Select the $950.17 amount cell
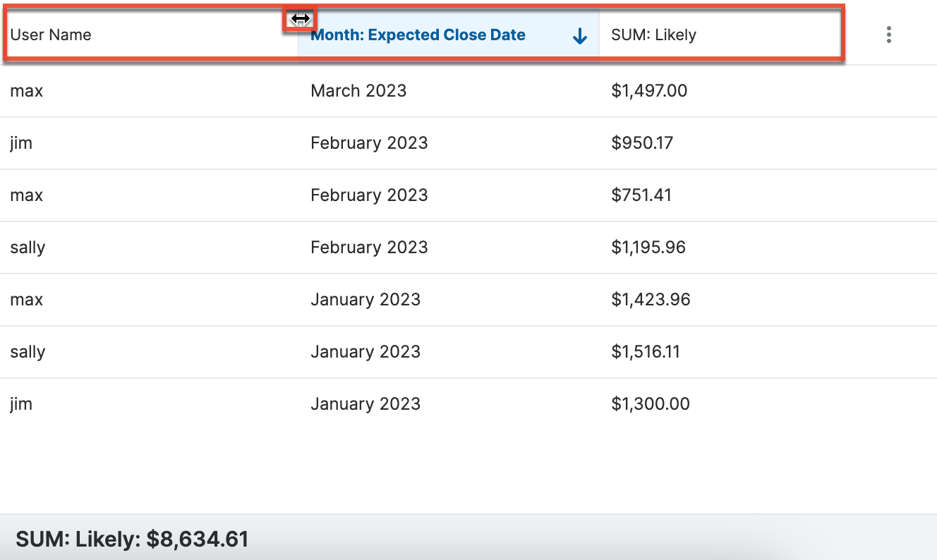This screenshot has width=937, height=560. point(642,143)
